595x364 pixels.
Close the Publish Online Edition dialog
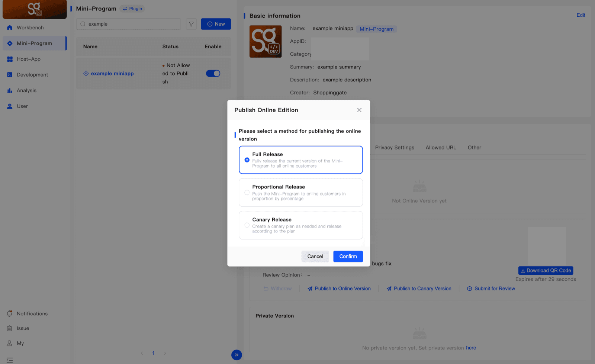click(x=359, y=110)
